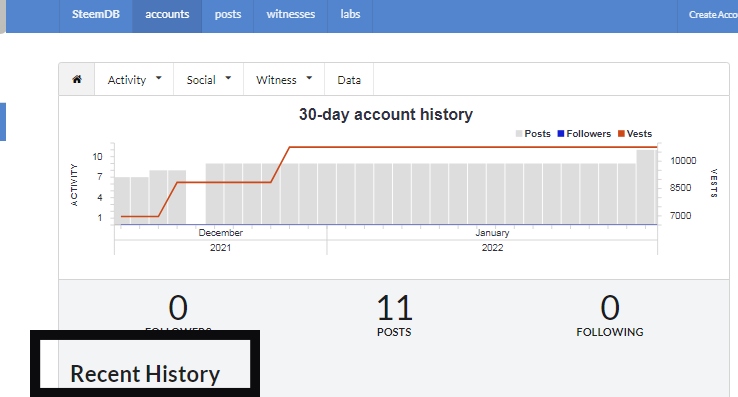Screen dimensions: 738x397
Task: Expand the Social dropdown
Action: (x=209, y=80)
